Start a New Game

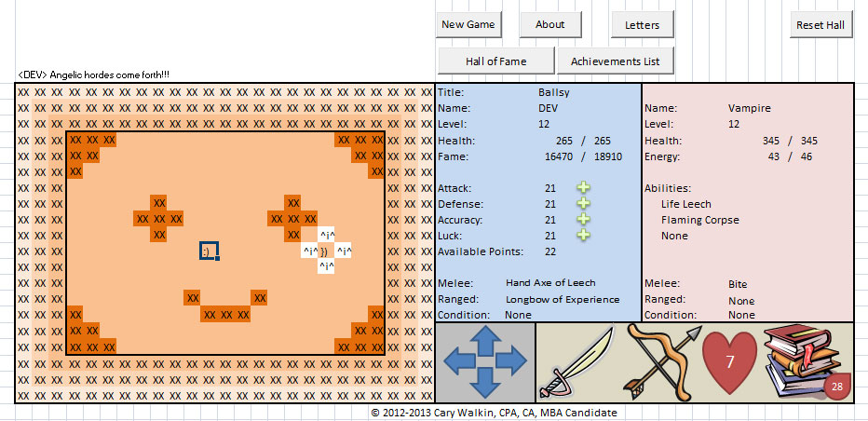(x=468, y=25)
